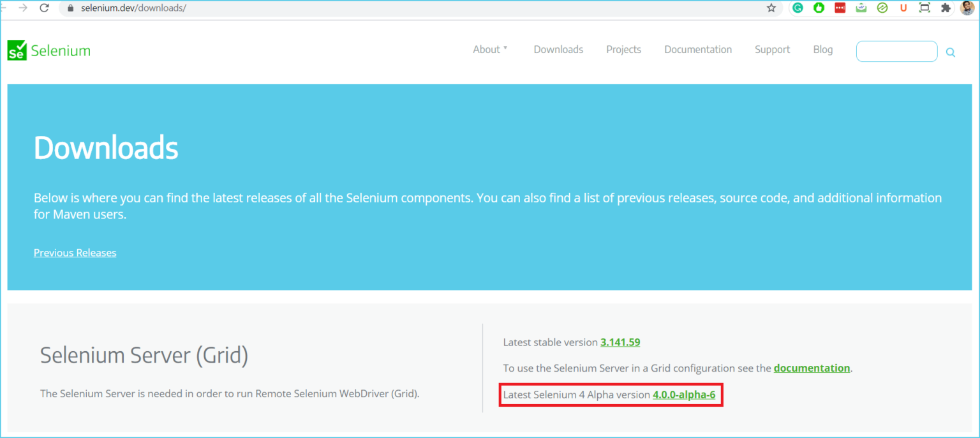The image size is (980, 438).
Task: Open the 3.141.59 stable version link
Action: click(x=620, y=342)
